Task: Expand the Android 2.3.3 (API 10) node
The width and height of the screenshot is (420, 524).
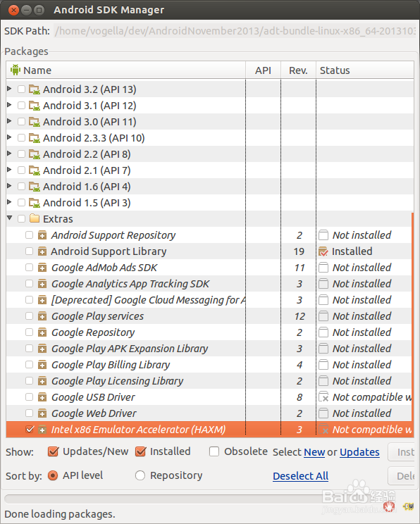Action: pos(9,137)
